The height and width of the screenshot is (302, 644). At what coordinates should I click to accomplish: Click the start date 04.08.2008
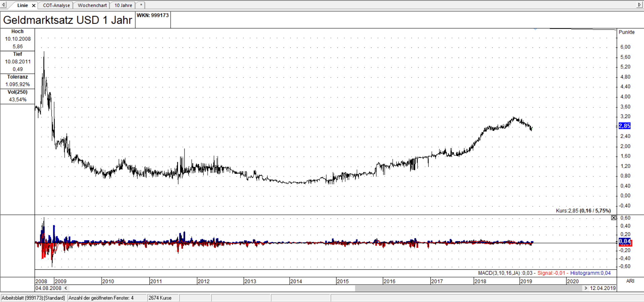pyautogui.click(x=48, y=288)
